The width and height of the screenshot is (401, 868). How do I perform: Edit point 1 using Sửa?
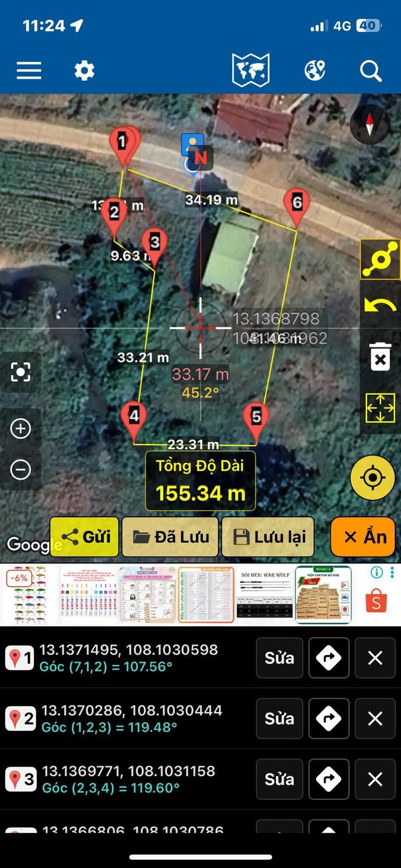[279, 658]
